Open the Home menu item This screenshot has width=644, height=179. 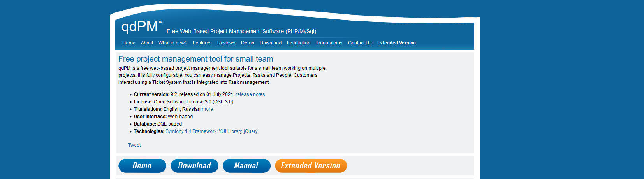(129, 43)
